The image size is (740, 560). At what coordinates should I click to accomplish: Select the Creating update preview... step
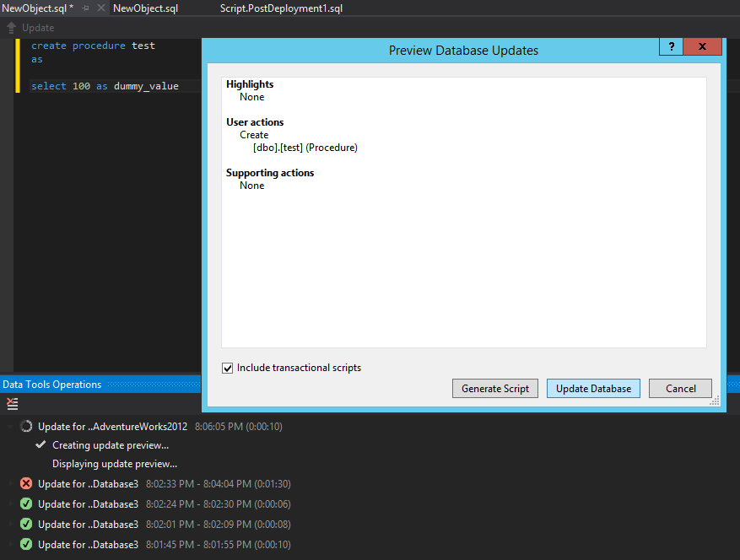click(111, 445)
